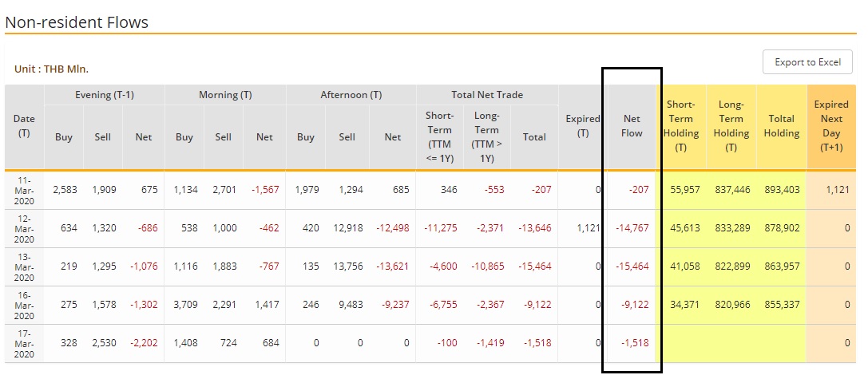Click the Evening (T-1) group header
Viewport: 868px width, 375px height.
(x=104, y=95)
